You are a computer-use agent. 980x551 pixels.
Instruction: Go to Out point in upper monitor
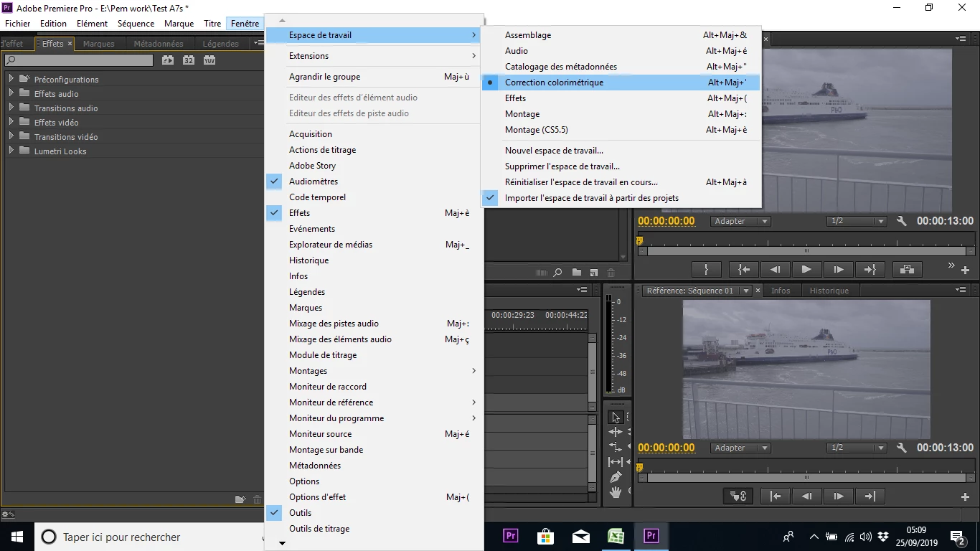(870, 269)
